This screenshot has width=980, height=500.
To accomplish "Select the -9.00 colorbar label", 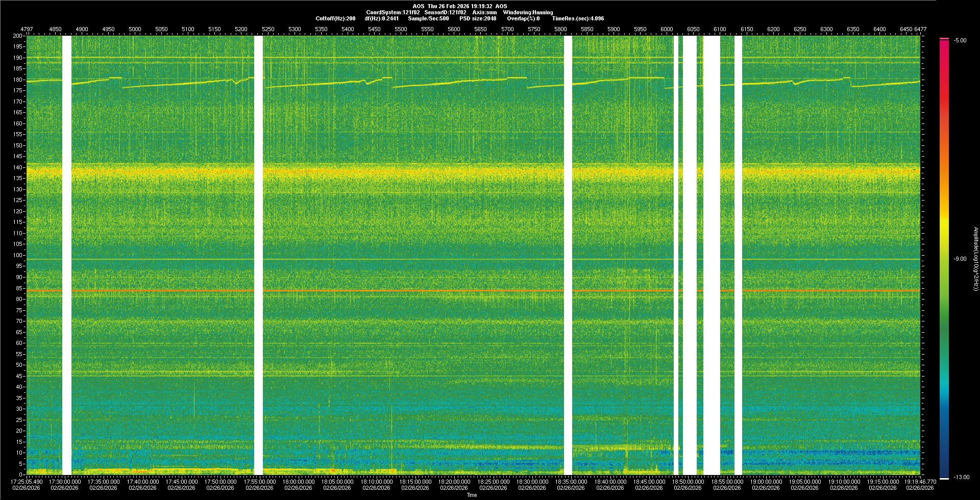I will click(960, 259).
